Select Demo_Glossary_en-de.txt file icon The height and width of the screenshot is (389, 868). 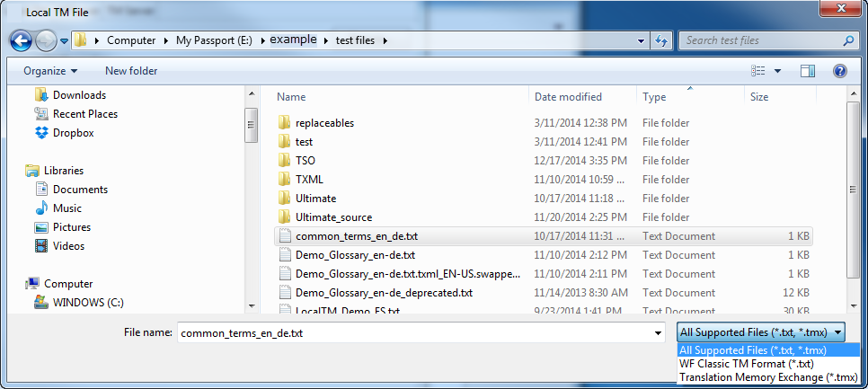click(285, 255)
